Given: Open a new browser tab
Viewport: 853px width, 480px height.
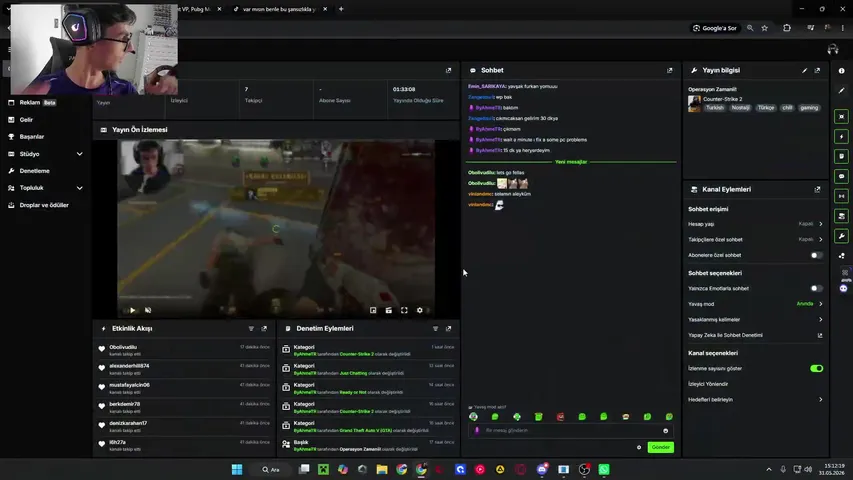Looking at the screenshot, I should coord(341,9).
